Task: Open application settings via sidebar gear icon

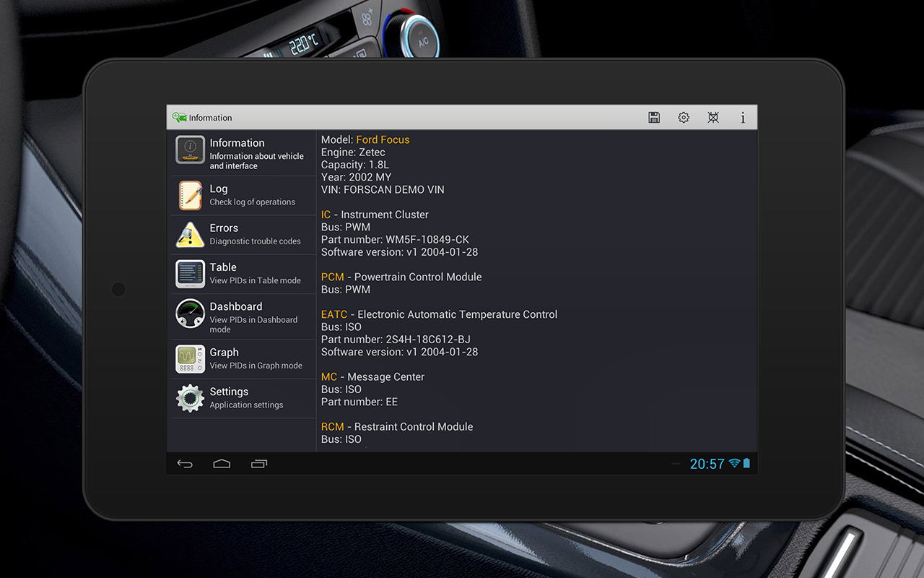Action: click(x=189, y=397)
